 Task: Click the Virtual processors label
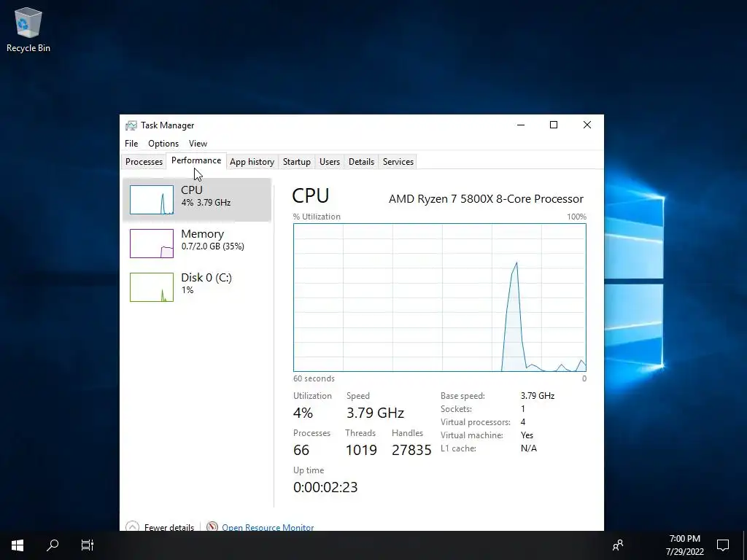click(476, 422)
